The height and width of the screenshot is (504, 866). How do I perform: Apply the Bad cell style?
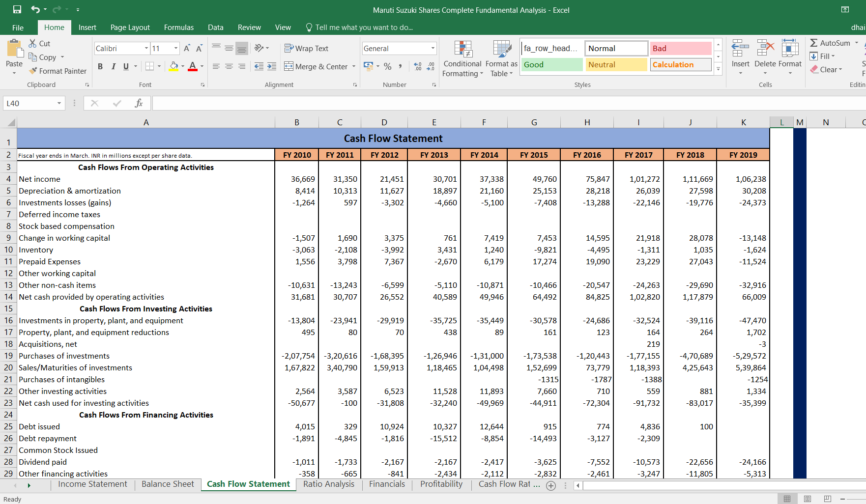coord(681,48)
